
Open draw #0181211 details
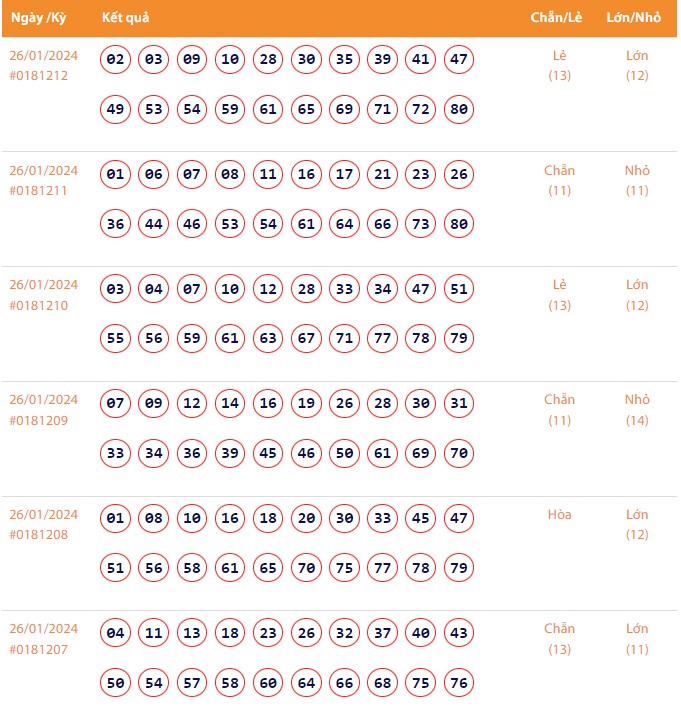pyautogui.click(x=39, y=191)
